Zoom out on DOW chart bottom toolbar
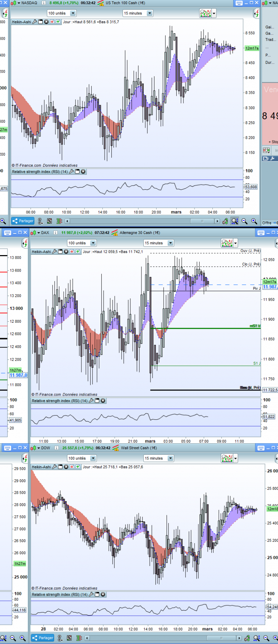The width and height of the screenshot is (278, 644). (267, 638)
